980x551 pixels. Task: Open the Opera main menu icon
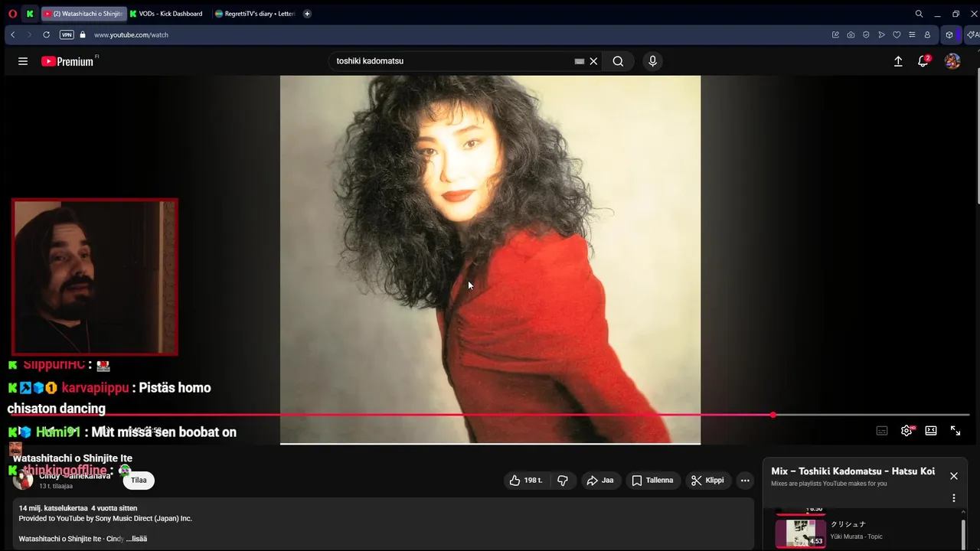(x=12, y=14)
